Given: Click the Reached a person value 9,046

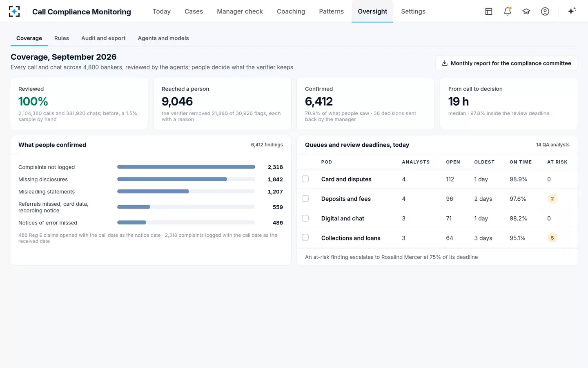Looking at the screenshot, I should click(177, 101).
